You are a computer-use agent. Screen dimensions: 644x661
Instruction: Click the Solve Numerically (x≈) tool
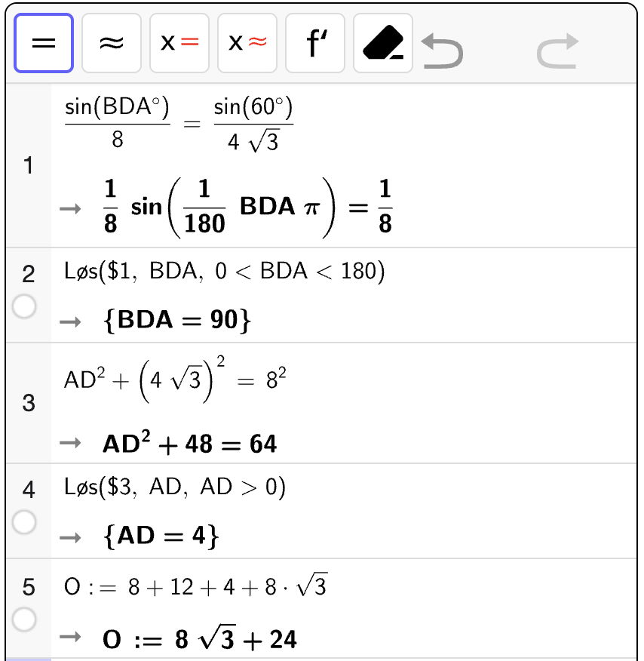coord(247,43)
